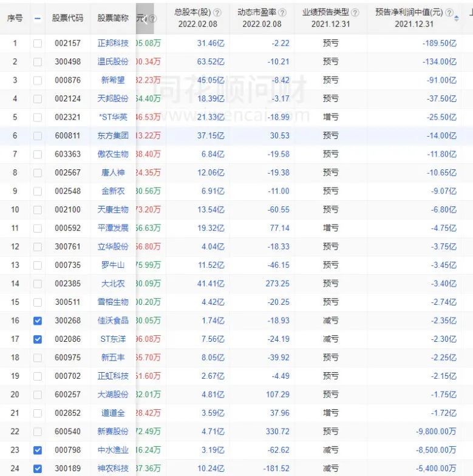The image size is (473, 476).
Task: Click help icon beside 总股本(股) header
Action: (217, 13)
